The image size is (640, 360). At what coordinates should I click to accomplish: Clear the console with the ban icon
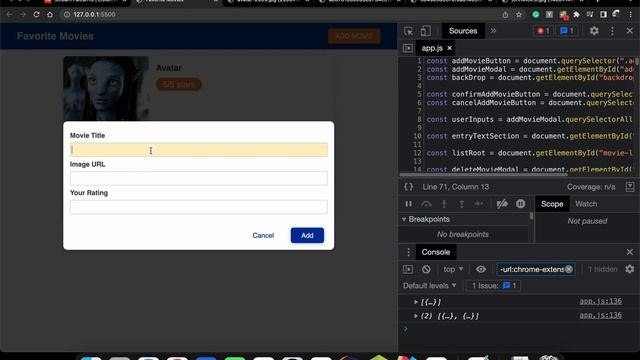click(426, 269)
